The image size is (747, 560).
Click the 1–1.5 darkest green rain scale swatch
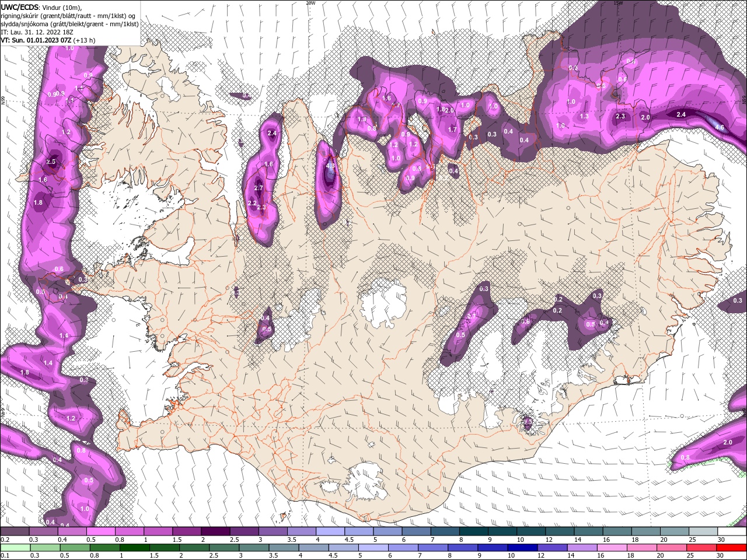click(134, 548)
